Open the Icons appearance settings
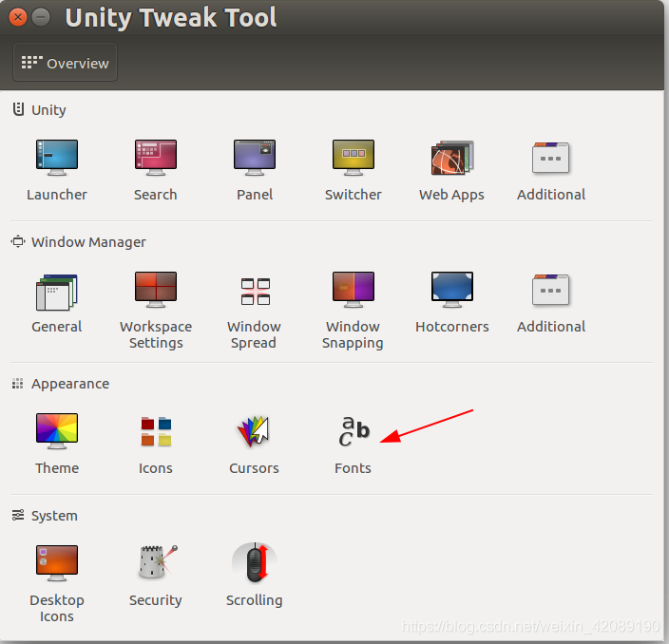Screen dimensions: 669x644 coord(156,431)
